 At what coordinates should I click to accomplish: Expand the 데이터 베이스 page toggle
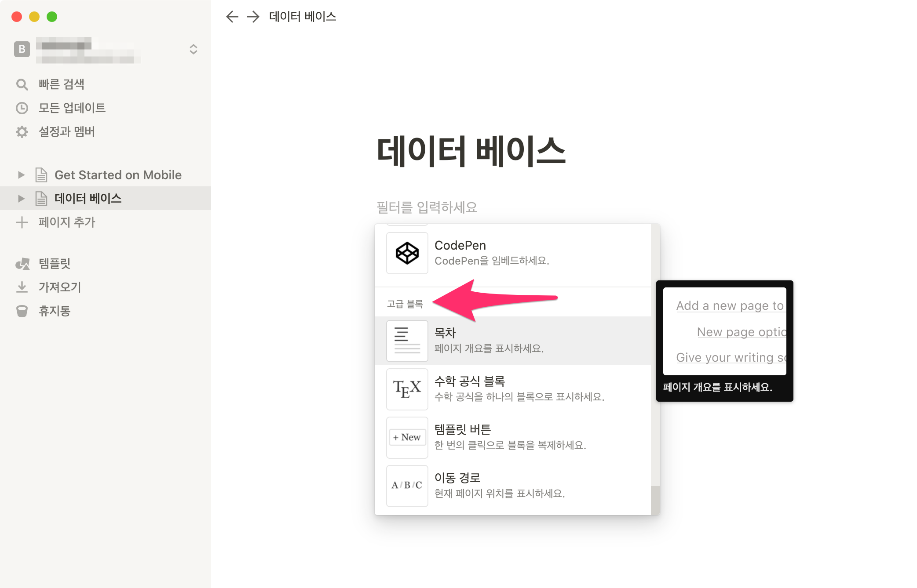pos(21,199)
